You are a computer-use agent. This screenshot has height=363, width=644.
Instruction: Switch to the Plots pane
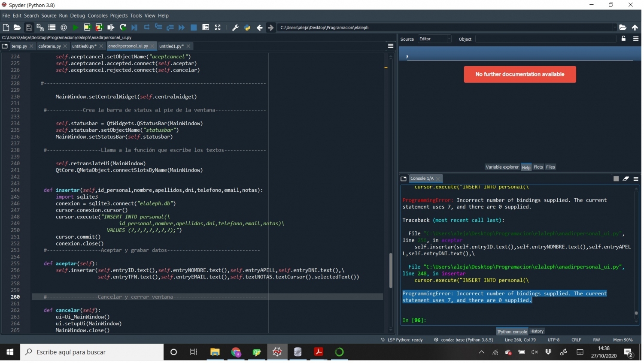pos(538,167)
